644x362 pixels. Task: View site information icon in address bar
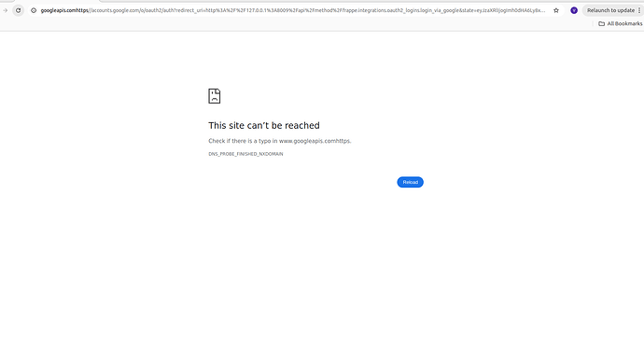pyautogui.click(x=34, y=10)
